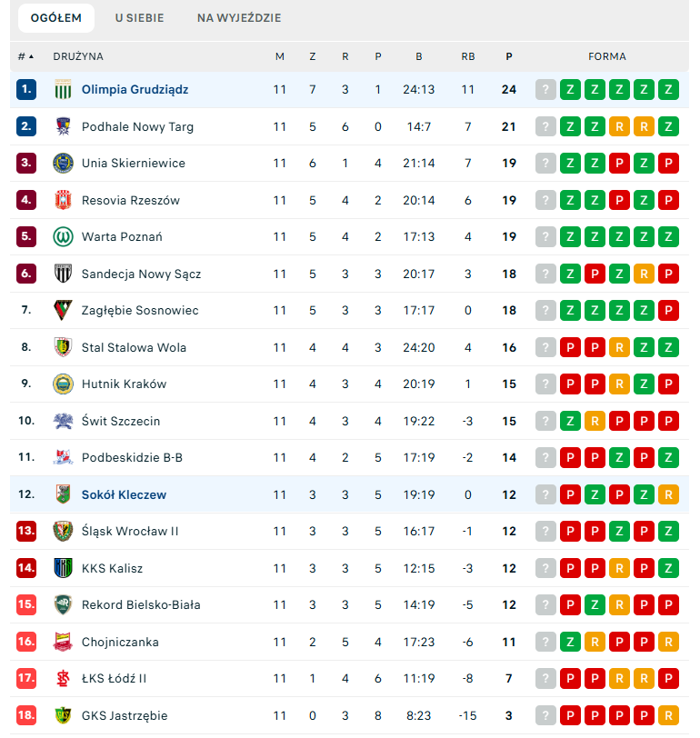This screenshot has width=700, height=738.
Task: Sort the table by P points header
Action: click(509, 56)
